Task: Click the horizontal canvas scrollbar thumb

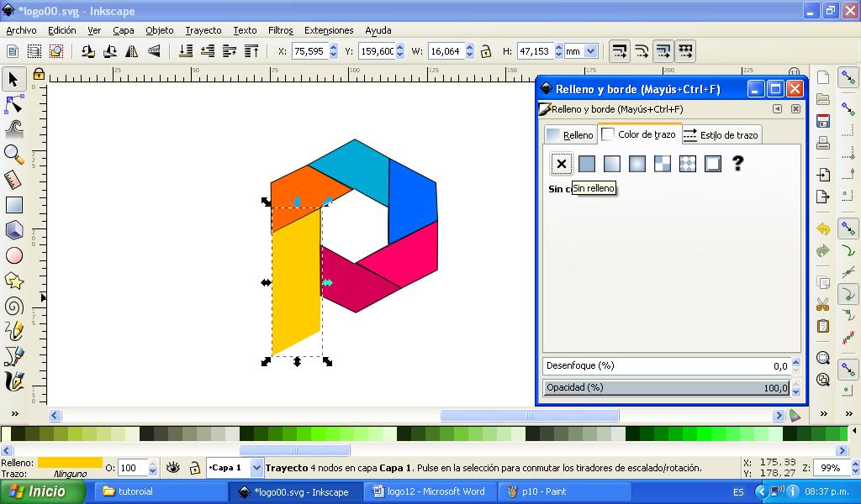Action: [530, 416]
